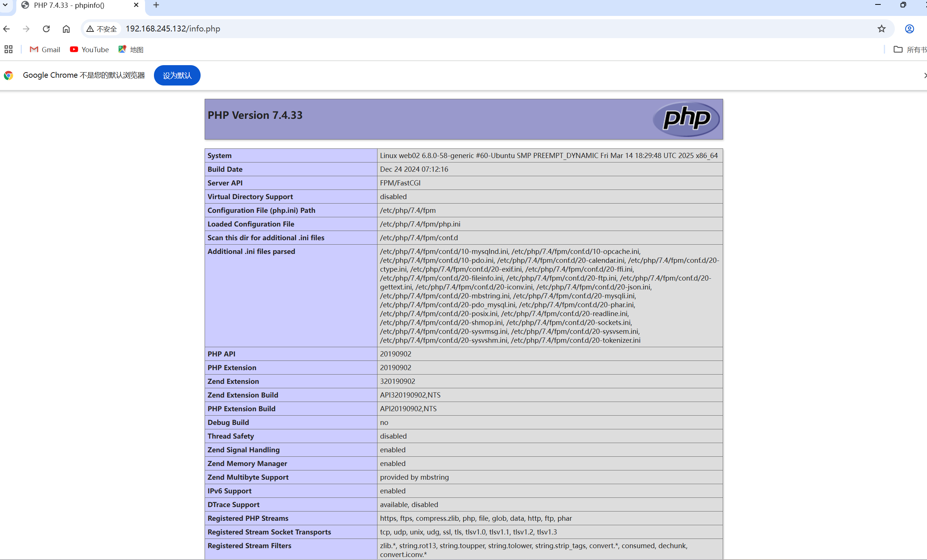Click the Zend Signal Handling label

pyautogui.click(x=243, y=450)
